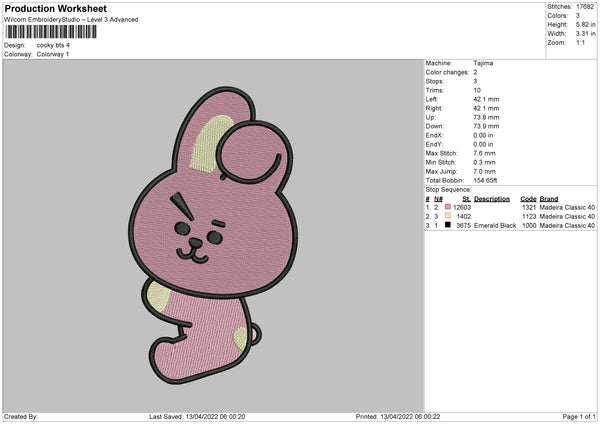Click the Down value 73.9 mm
The image size is (600, 424).
point(486,126)
